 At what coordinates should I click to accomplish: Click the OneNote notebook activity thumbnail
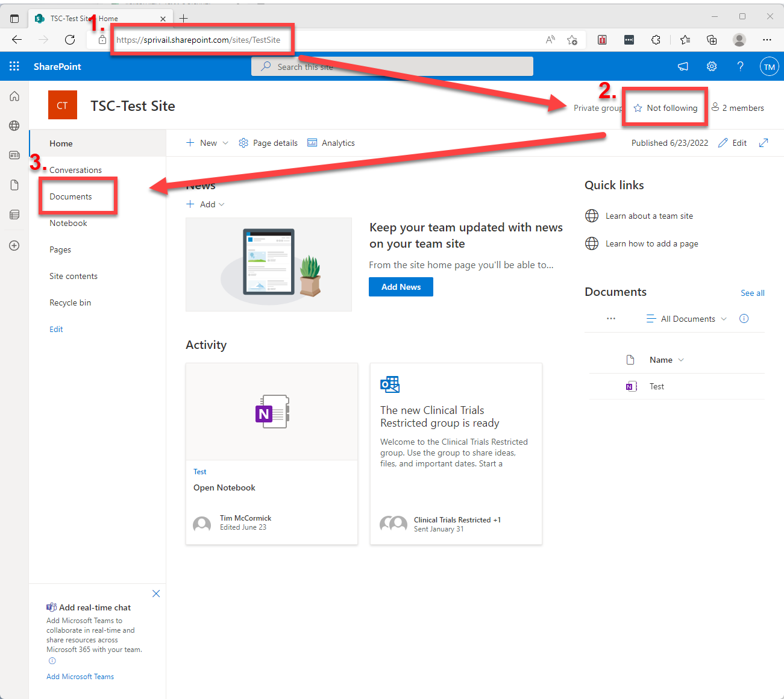click(272, 412)
